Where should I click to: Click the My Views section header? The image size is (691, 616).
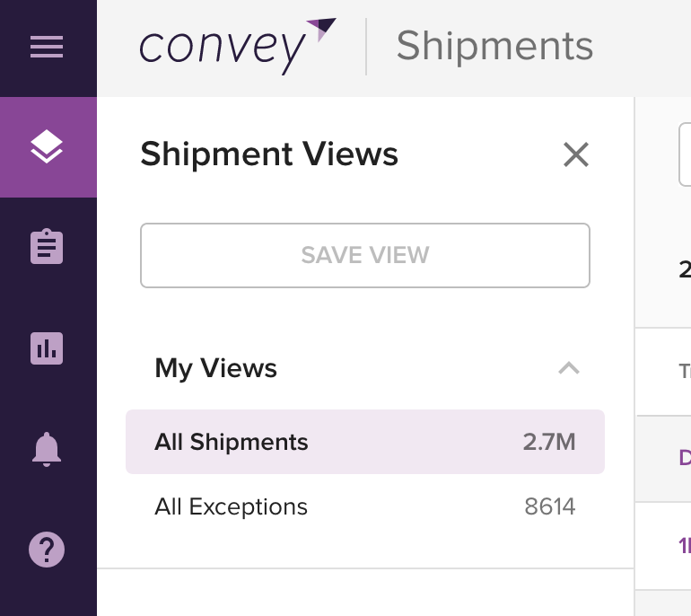click(365, 368)
